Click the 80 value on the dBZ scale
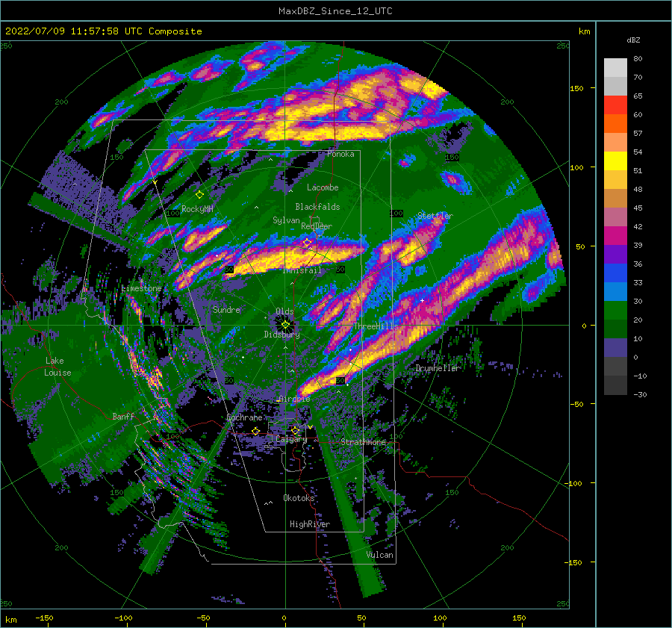The image size is (672, 628). point(638,59)
